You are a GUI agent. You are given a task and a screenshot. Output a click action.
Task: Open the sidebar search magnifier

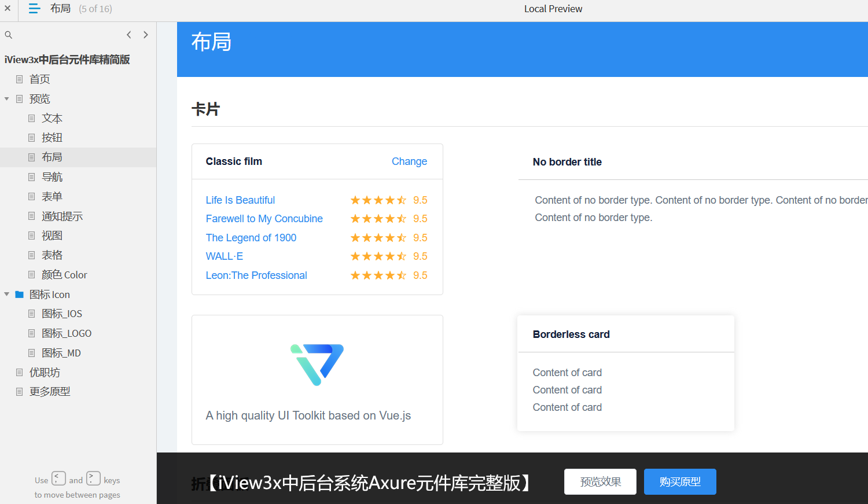[9, 35]
